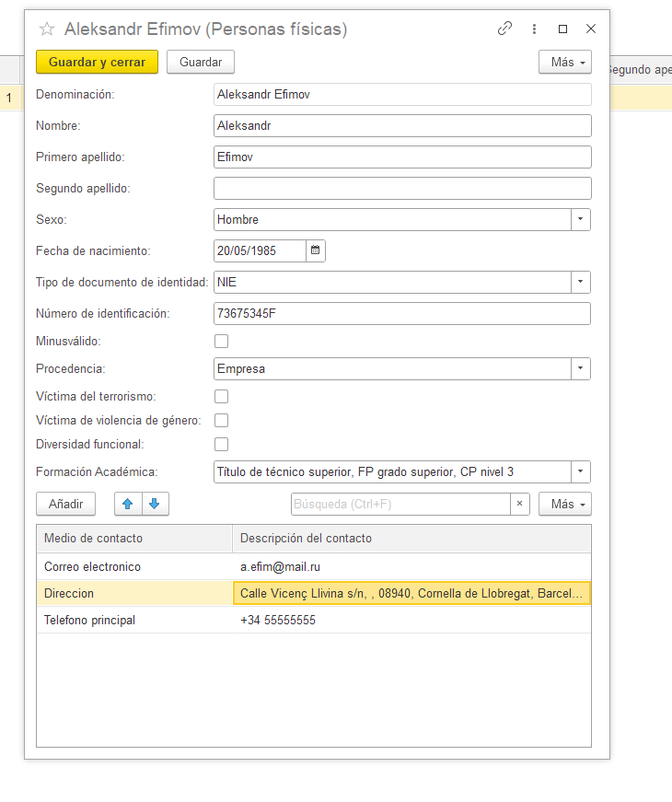The width and height of the screenshot is (672, 802).
Task: Click the Segundo apellido input field
Action: tap(401, 189)
